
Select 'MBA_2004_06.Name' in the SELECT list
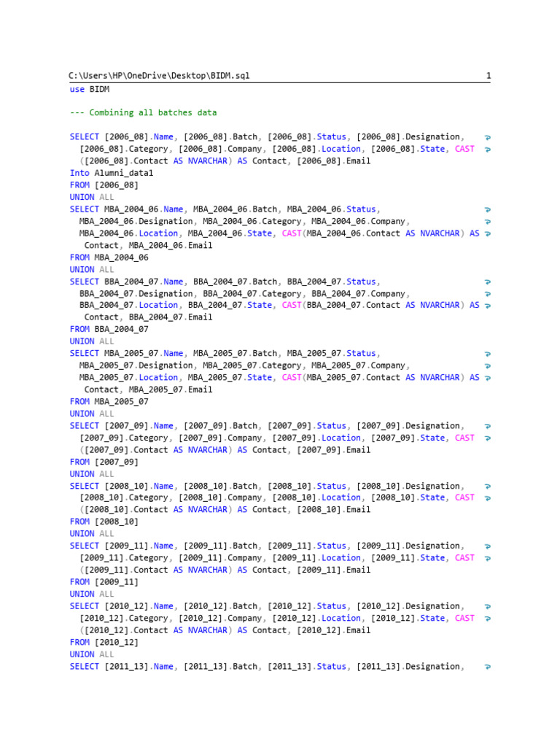[144, 209]
